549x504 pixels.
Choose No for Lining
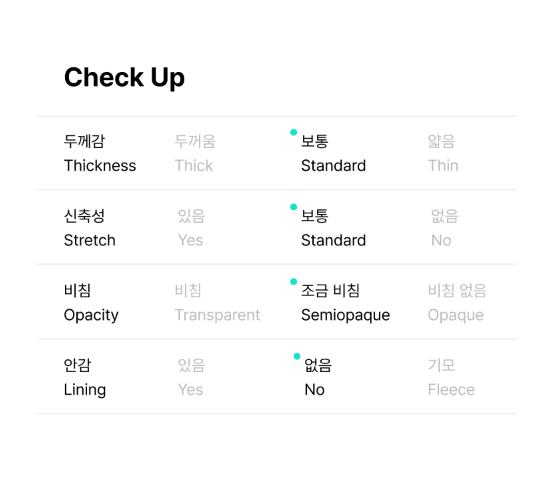(x=318, y=377)
